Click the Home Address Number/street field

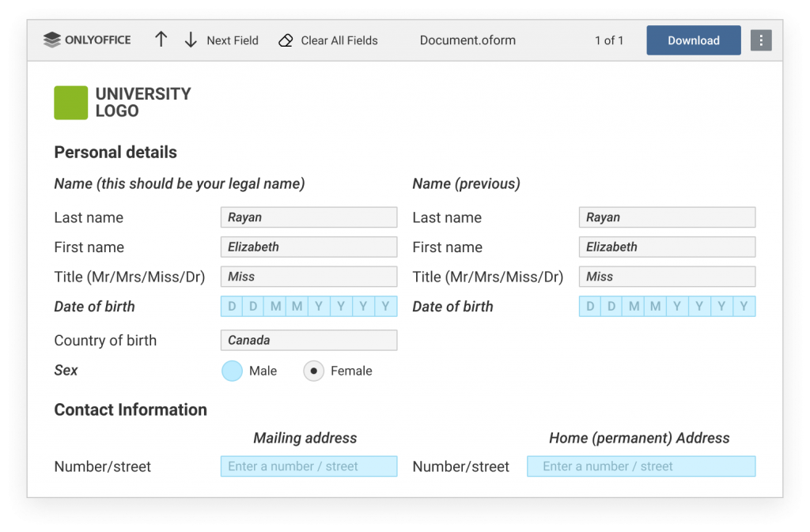[641, 466]
